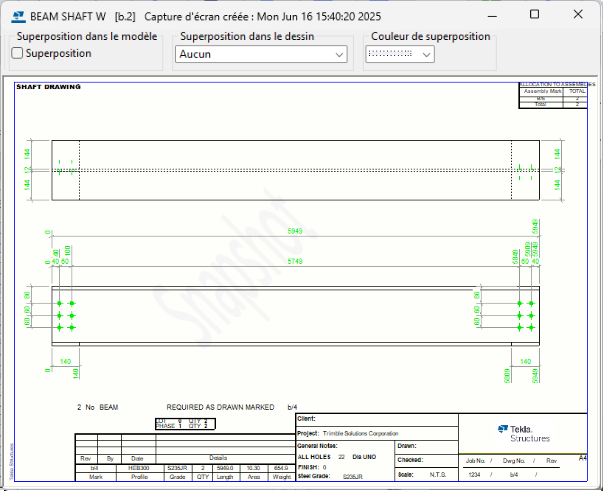Screen dimensions: 603x491
Task: Click the ALL HOLES 22 note
Action: [x=337, y=457]
